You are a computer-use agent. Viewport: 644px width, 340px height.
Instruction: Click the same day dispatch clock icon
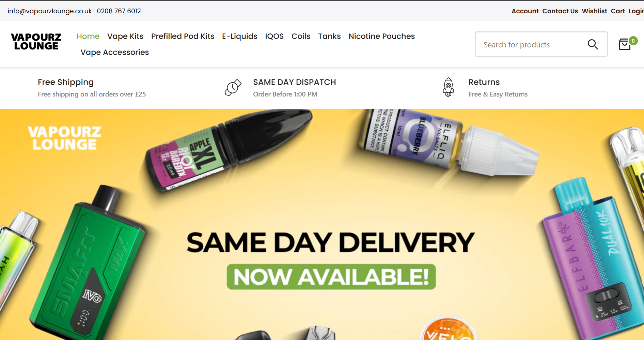pyautogui.click(x=233, y=88)
